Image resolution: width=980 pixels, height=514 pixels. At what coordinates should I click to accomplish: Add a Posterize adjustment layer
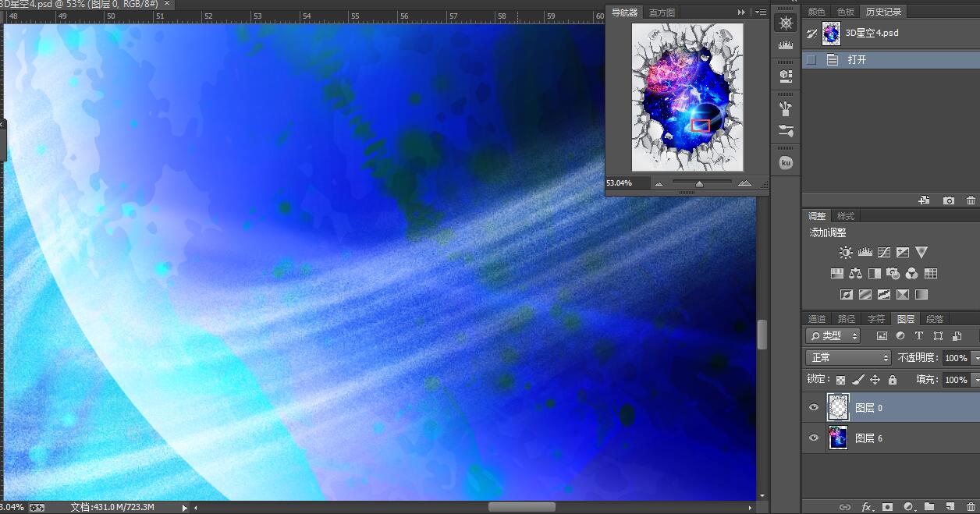tap(865, 295)
